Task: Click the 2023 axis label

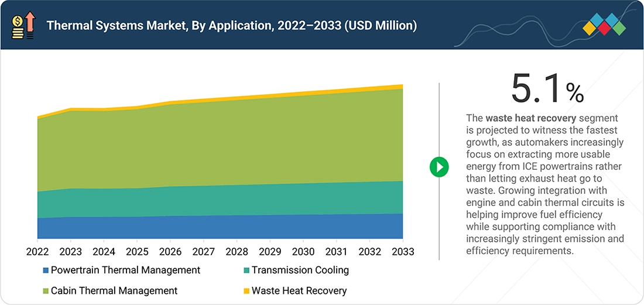Action: (71, 251)
